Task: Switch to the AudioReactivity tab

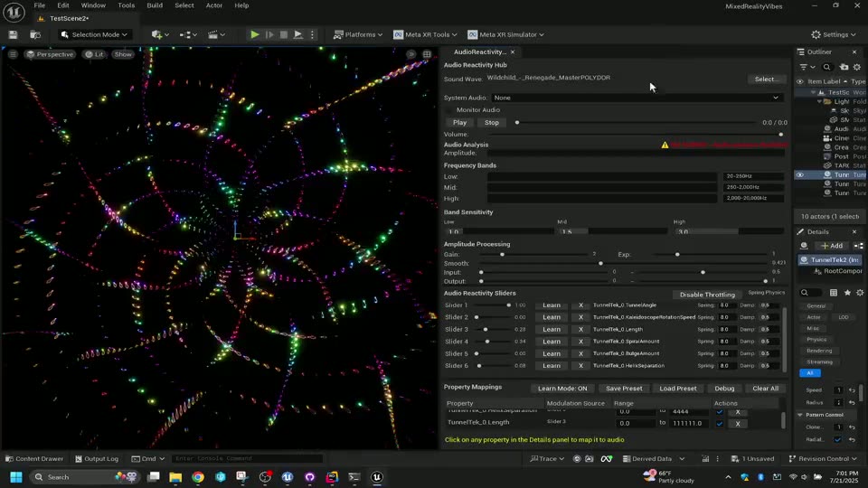Action: click(479, 52)
